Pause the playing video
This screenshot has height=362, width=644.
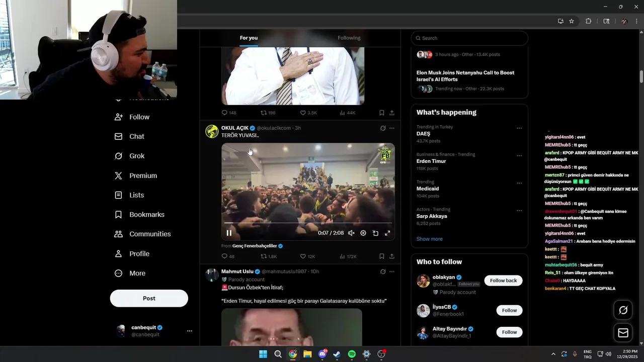pyautogui.click(x=229, y=233)
